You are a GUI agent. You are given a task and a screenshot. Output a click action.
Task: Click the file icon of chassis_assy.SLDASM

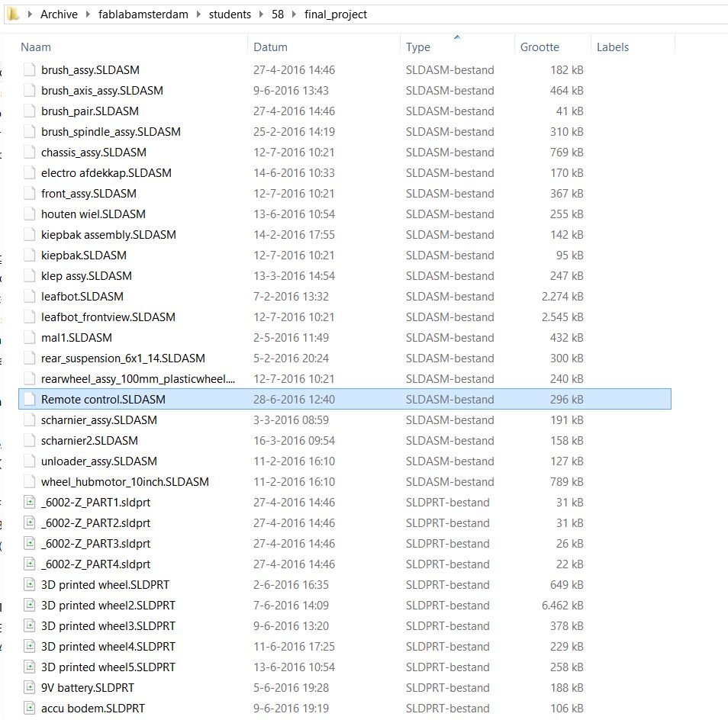click(x=29, y=153)
